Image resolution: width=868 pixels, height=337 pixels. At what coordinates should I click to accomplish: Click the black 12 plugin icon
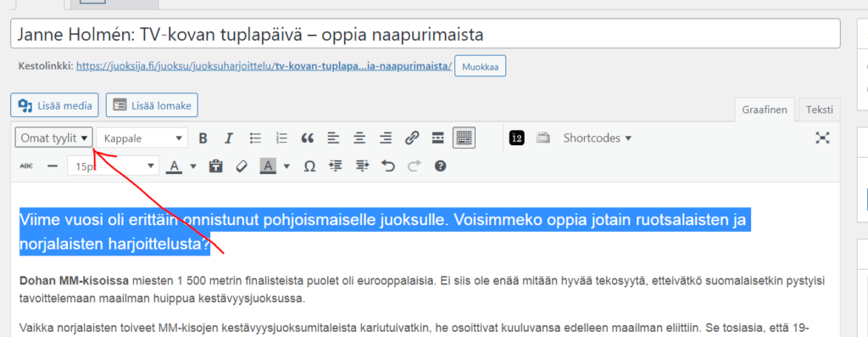516,138
